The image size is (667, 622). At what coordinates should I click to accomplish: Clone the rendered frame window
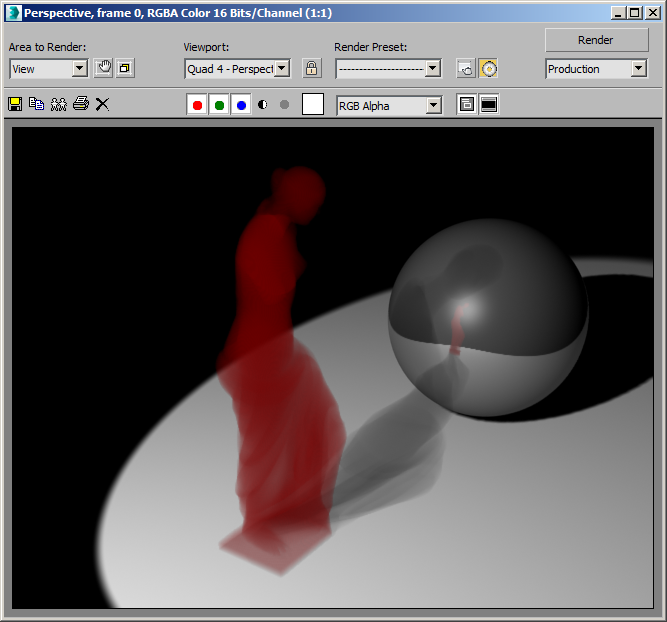[59, 104]
